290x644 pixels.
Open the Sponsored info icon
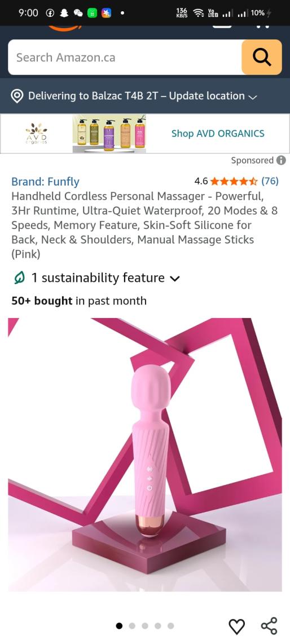coord(281,160)
